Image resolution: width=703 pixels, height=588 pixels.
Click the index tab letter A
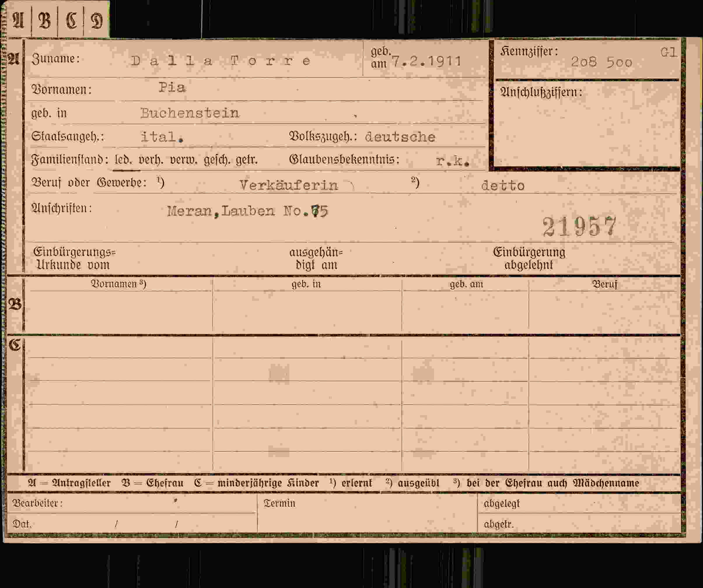click(x=18, y=20)
